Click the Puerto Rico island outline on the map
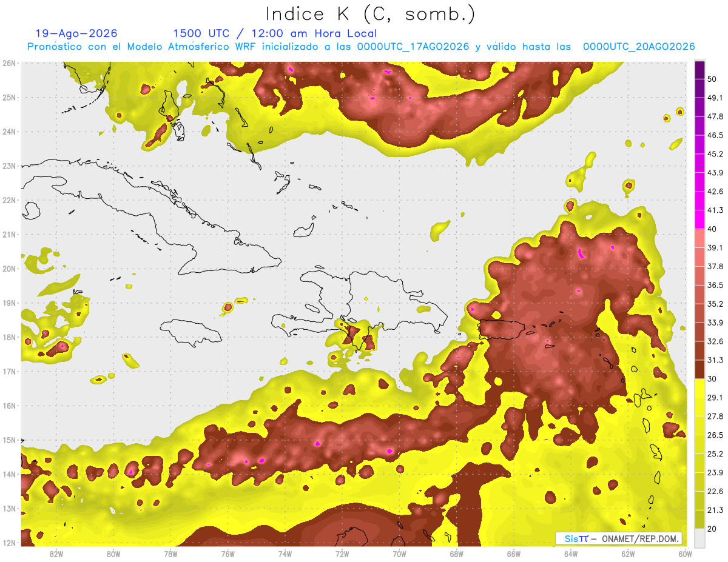The image size is (728, 562). pos(501,329)
